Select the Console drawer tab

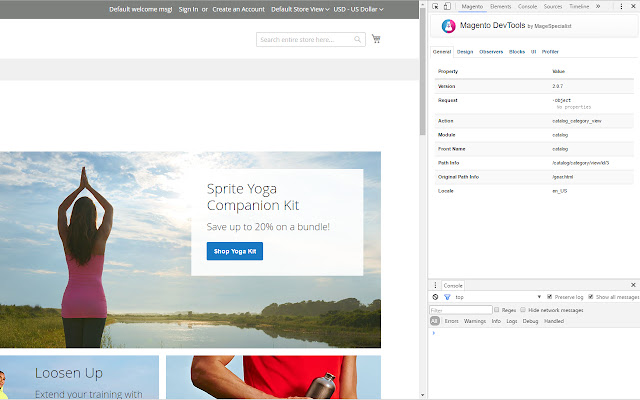pos(453,285)
